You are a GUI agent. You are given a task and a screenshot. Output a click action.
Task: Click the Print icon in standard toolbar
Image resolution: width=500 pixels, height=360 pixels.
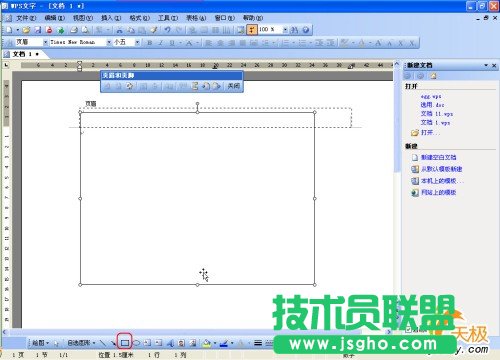tap(74, 30)
